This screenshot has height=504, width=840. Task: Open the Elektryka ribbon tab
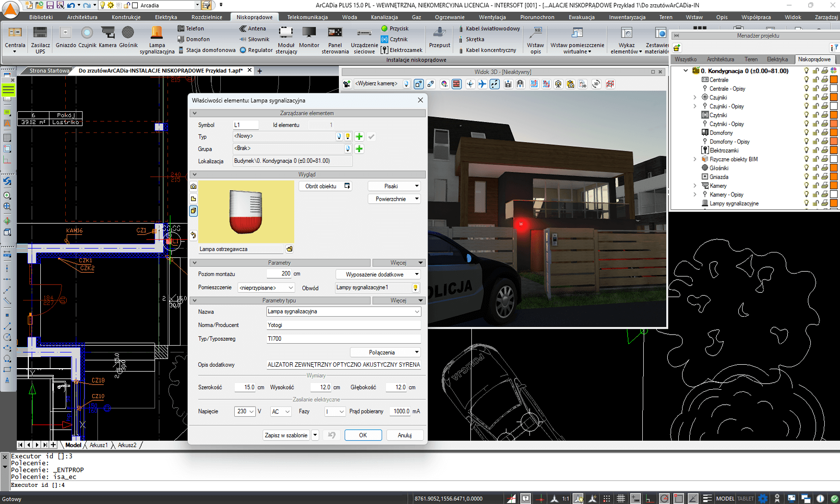coord(166,17)
